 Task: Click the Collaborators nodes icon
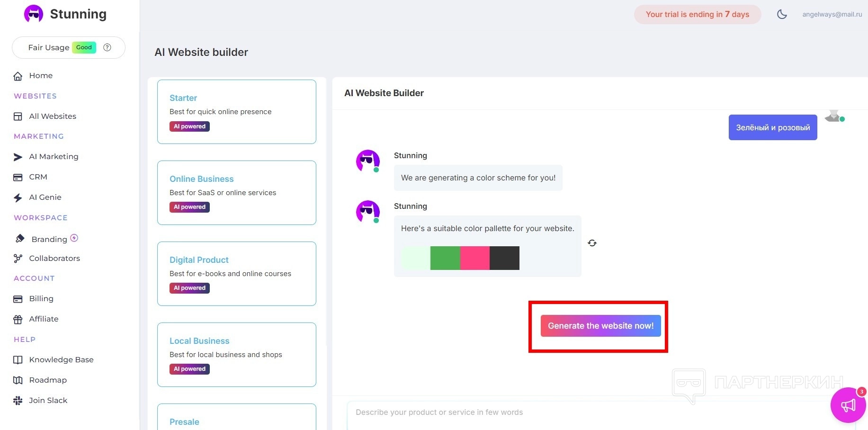[x=18, y=259]
